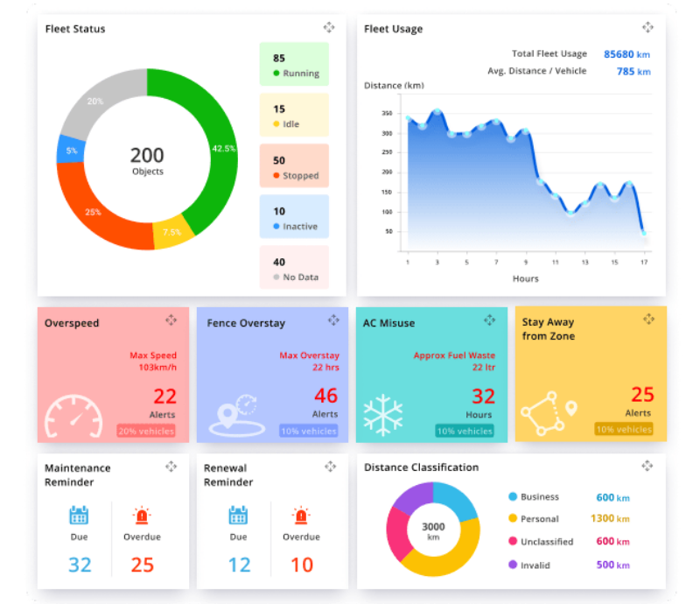700x604 pixels.
Task: Click move icon on Distance Classification card
Action: pyautogui.click(x=647, y=467)
